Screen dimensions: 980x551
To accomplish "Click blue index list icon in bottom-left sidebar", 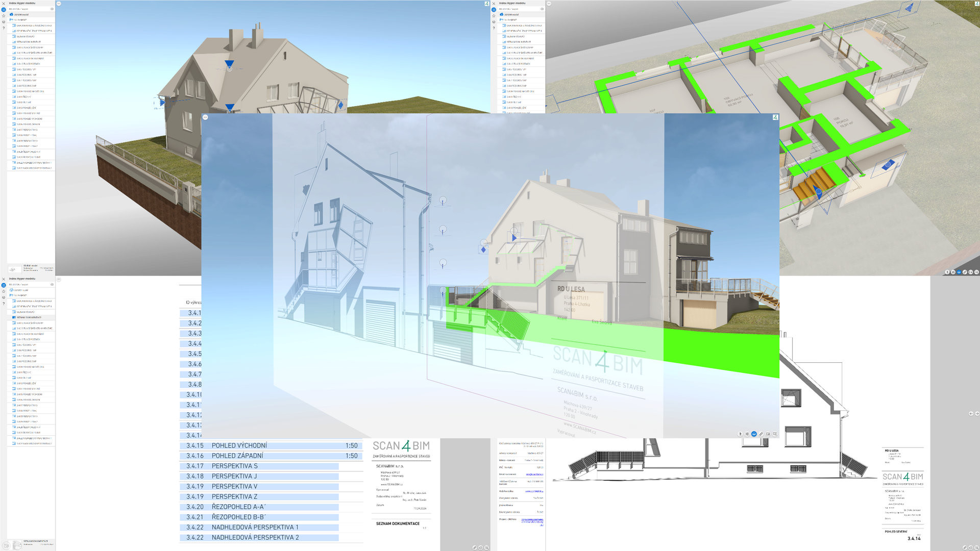I will pos(4,285).
